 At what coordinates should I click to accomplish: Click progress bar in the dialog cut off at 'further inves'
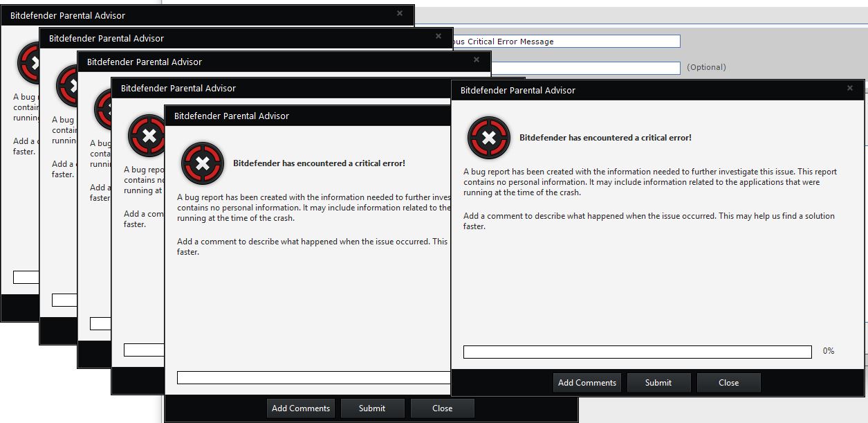[314, 377]
